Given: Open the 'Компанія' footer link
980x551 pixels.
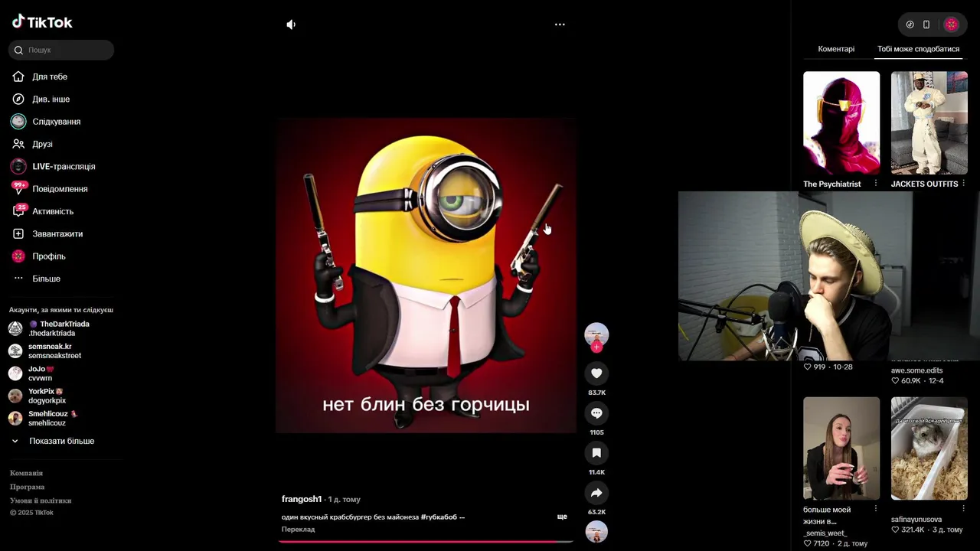Looking at the screenshot, I should pyautogui.click(x=26, y=473).
